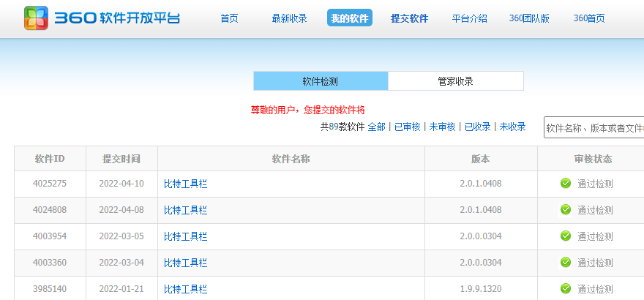The height and width of the screenshot is (300, 644).
Task: Click software ID 4003360 cell
Action: click(x=50, y=262)
